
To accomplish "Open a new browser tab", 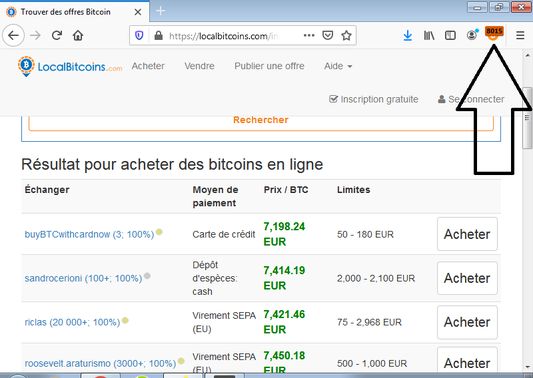I will pos(160,11).
